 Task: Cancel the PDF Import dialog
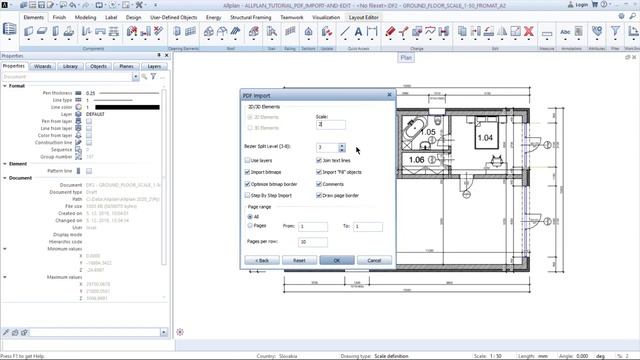374,260
